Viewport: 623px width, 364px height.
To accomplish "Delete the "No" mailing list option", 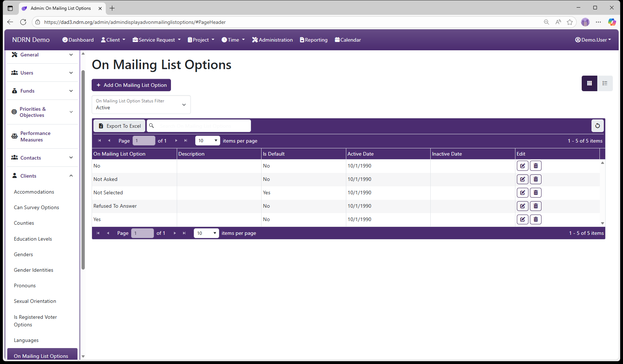I will click(x=536, y=166).
